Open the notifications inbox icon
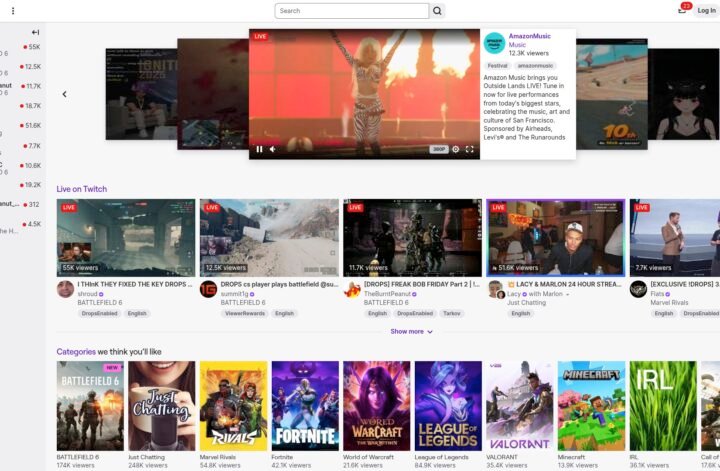The width and height of the screenshot is (720, 471). 682,10
